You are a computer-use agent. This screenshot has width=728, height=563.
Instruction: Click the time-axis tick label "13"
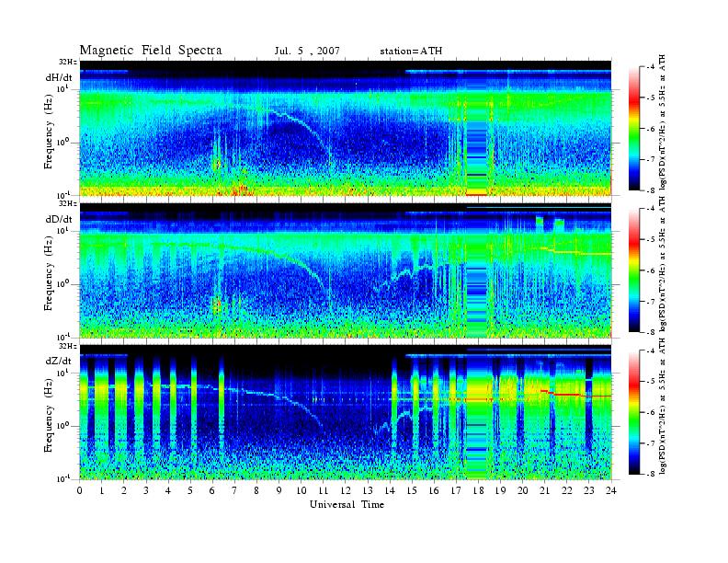click(368, 490)
